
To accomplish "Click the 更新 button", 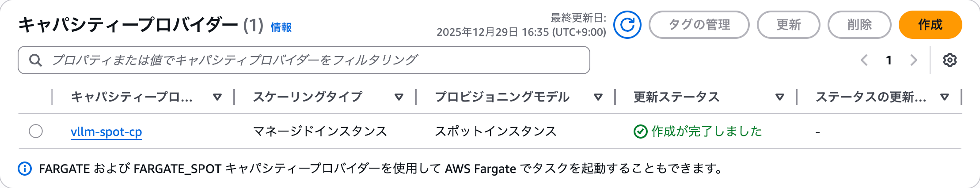I will coord(788,25).
